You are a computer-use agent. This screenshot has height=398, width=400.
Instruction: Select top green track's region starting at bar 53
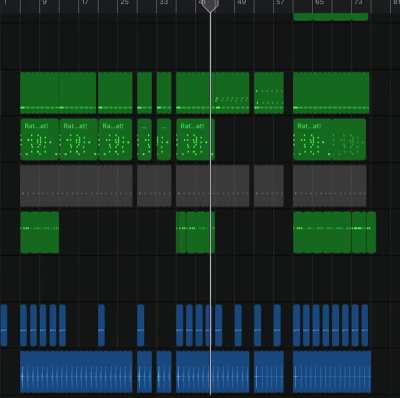[269, 92]
